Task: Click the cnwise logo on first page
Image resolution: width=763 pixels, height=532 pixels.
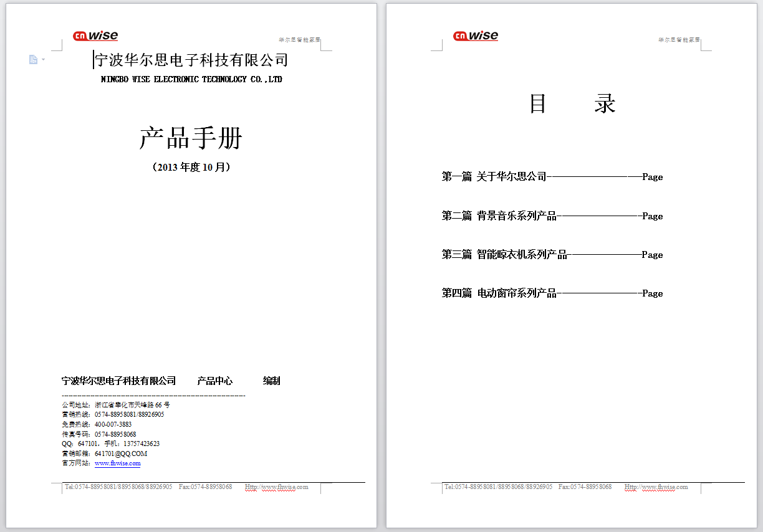Action: click(x=95, y=36)
